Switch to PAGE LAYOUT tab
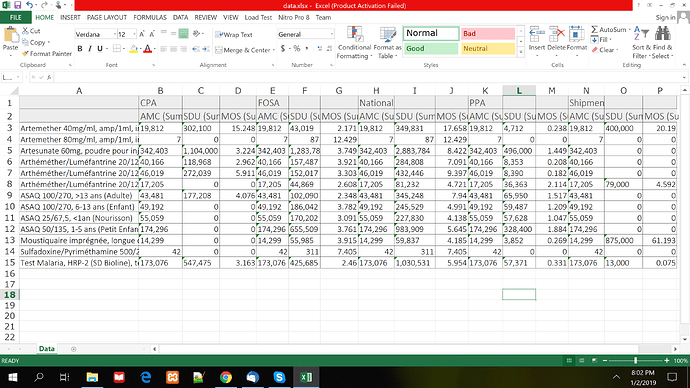The image size is (690, 388). pyautogui.click(x=107, y=18)
